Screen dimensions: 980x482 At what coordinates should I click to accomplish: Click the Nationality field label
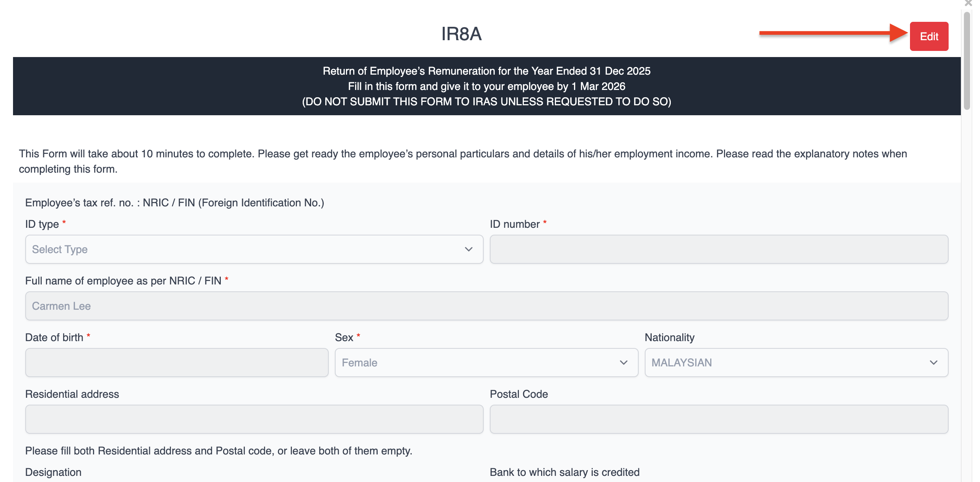669,337
